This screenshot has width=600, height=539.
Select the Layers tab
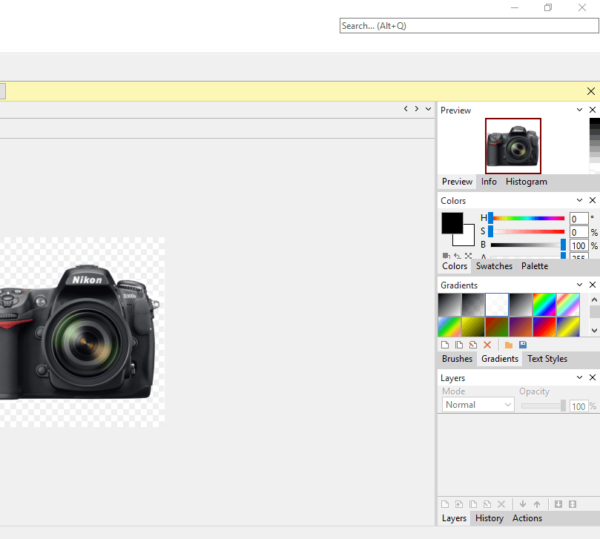click(454, 518)
